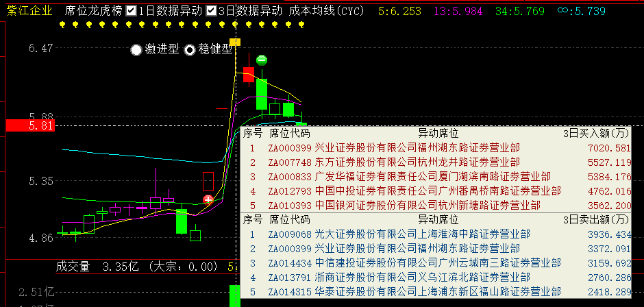This screenshot has width=644, height=307.
Task: Select the 激进型 radio option
Action: click(136, 49)
